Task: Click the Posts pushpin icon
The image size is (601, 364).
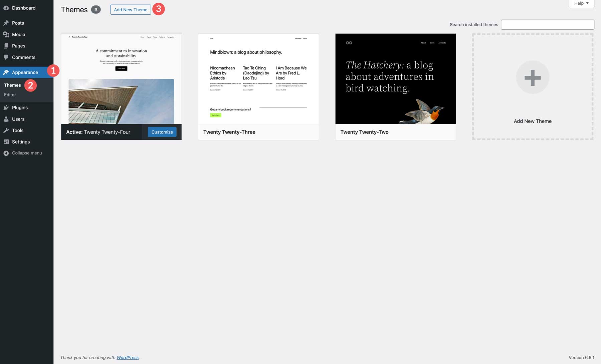Action: [6, 23]
